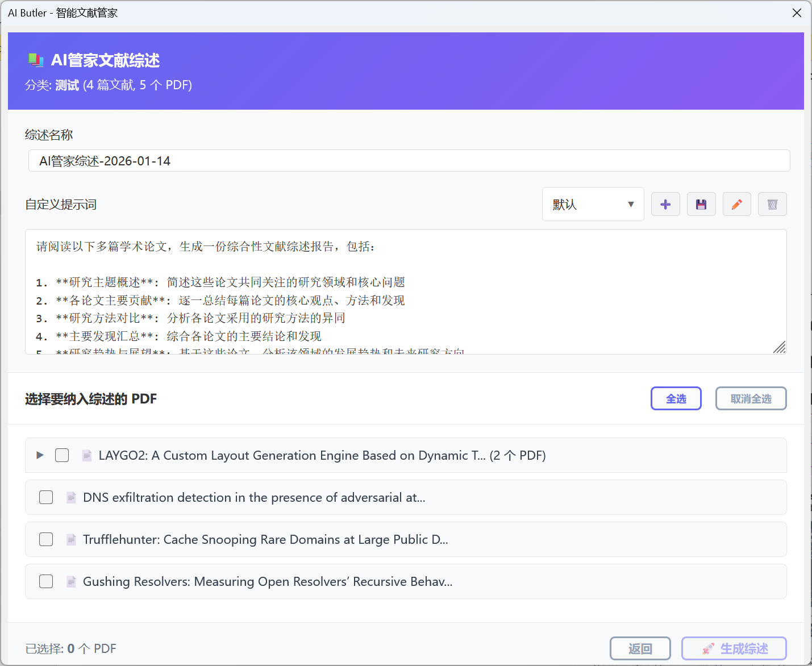
Task: Click the PDF icon beside the LAYGO2 entry
Action: tap(86, 455)
